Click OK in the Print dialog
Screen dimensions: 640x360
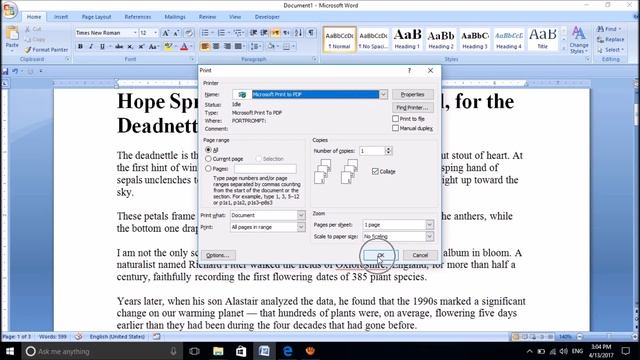point(380,255)
